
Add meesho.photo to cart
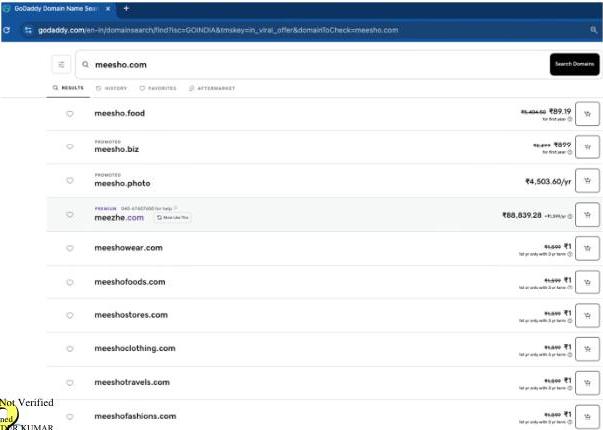click(587, 180)
